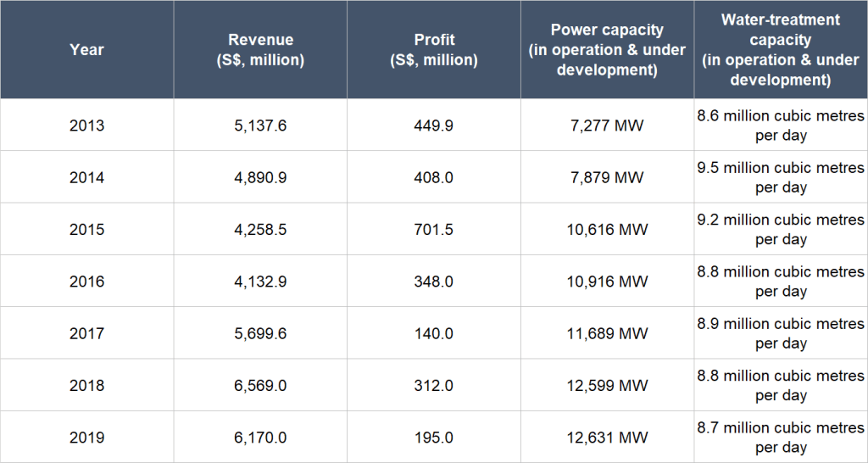
Task: Select the 2013 year cell
Action: tap(86, 126)
